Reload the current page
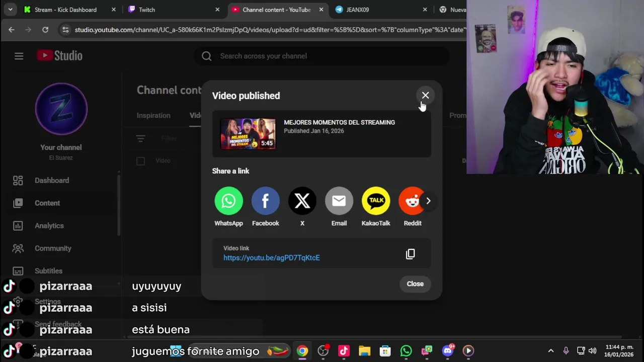This screenshot has width=644, height=362. click(45, 30)
